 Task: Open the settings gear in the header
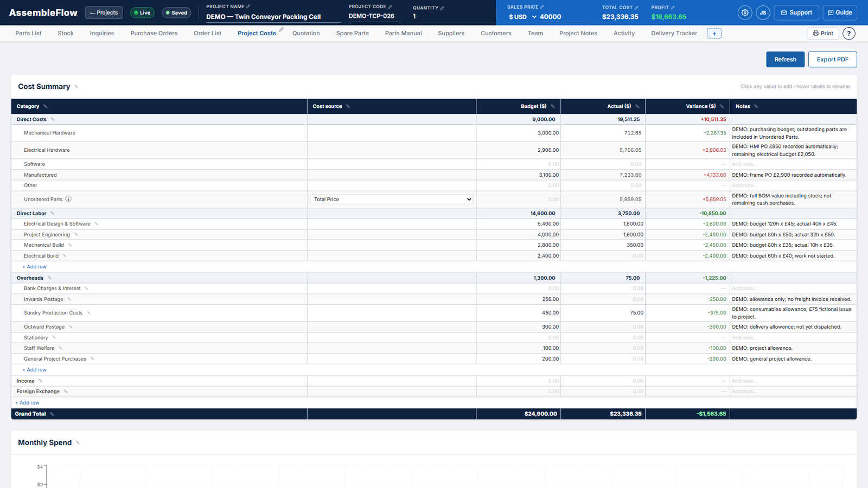[x=745, y=12]
